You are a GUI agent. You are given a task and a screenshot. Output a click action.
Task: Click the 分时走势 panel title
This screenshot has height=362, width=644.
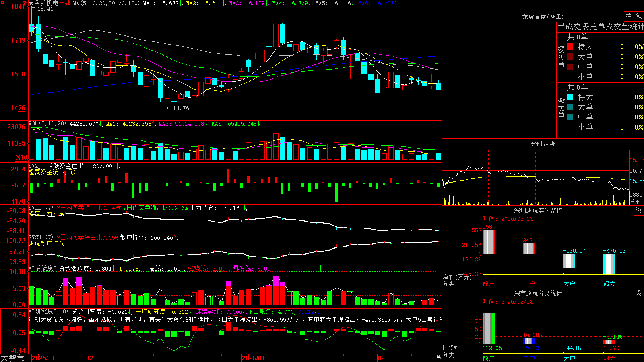pyautogui.click(x=543, y=144)
